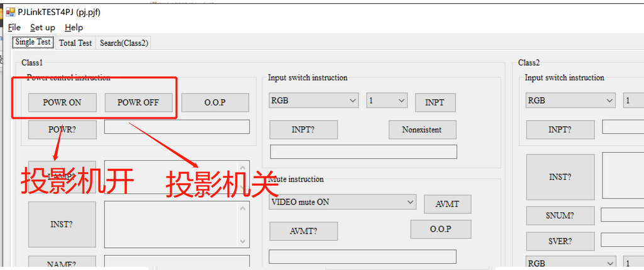Image resolution: width=644 pixels, height=270 pixels.
Task: Click the SNUM? response field
Action: (x=623, y=215)
